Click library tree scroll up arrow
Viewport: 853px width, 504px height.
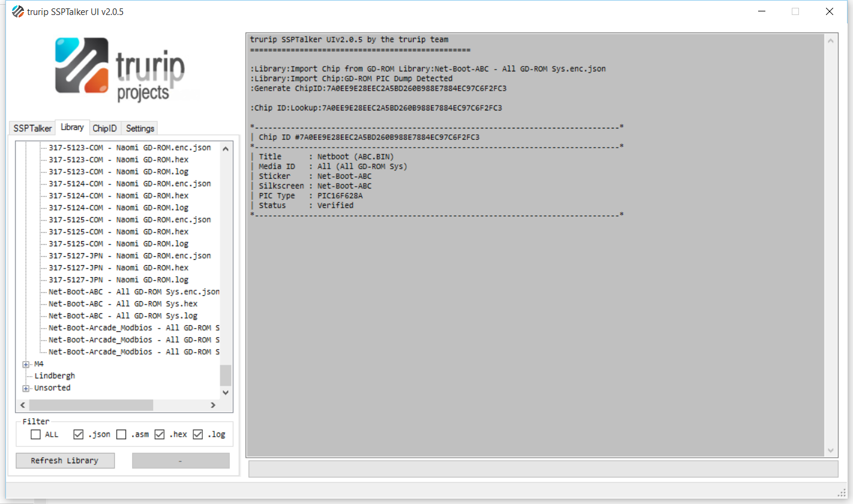point(226,148)
